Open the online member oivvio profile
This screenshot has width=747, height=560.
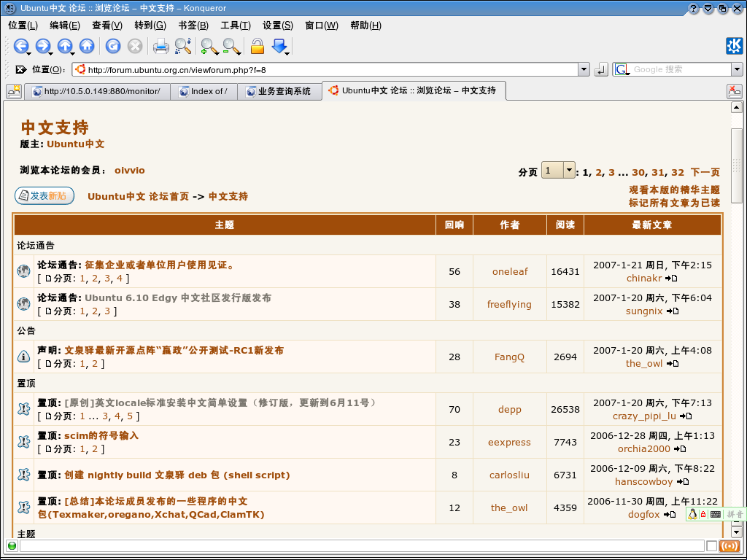click(x=130, y=170)
